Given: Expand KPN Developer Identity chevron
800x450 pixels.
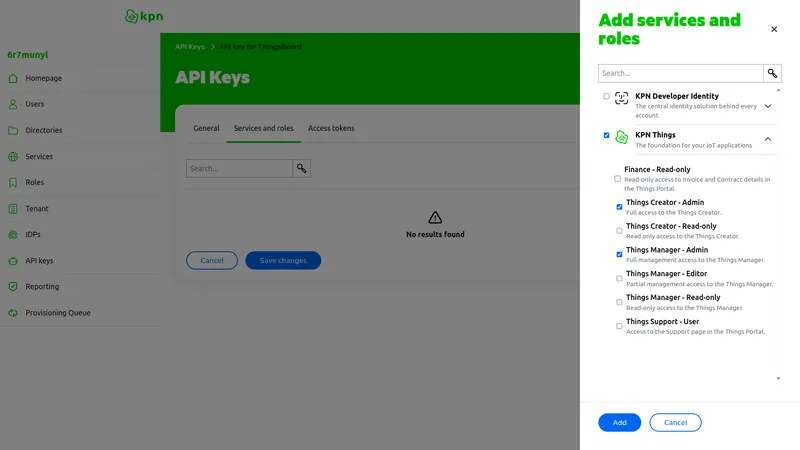Looking at the screenshot, I should [x=768, y=106].
